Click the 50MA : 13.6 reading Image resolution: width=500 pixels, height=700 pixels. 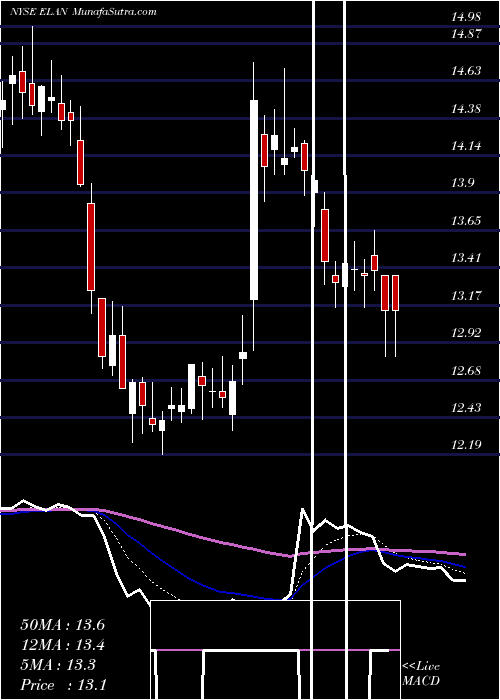[x=63, y=625]
